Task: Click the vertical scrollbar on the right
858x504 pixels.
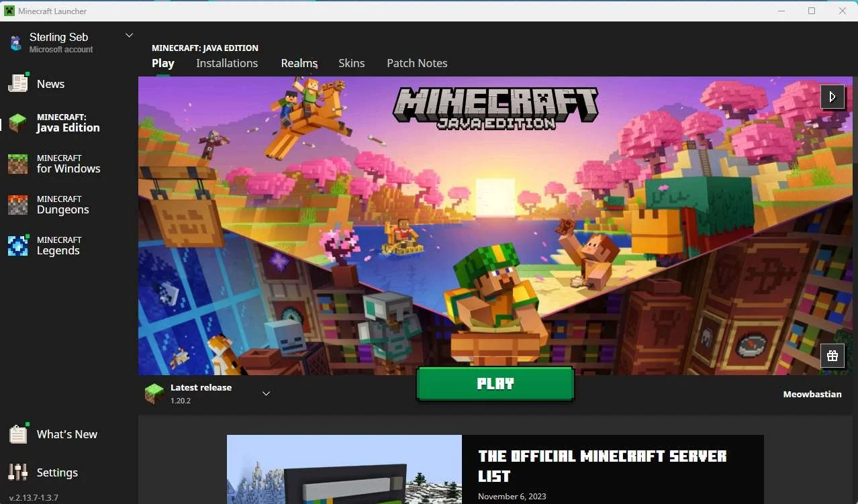Action: [x=855, y=121]
